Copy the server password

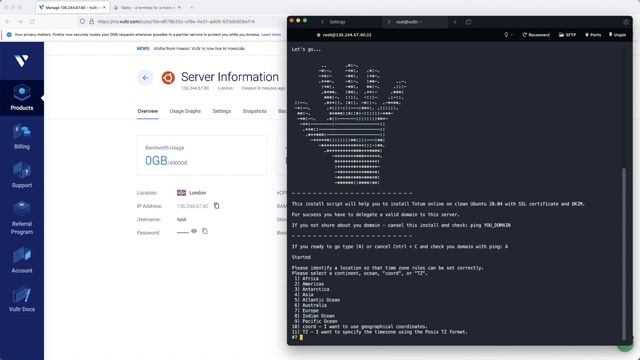click(x=205, y=231)
